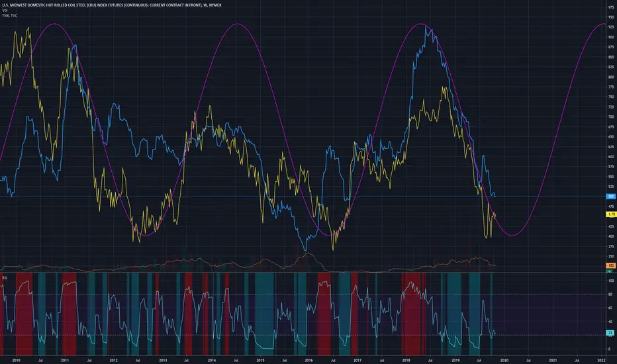This screenshot has height=364, width=617.
Task: Click the 2018 label on time axis
Action: (x=406, y=360)
